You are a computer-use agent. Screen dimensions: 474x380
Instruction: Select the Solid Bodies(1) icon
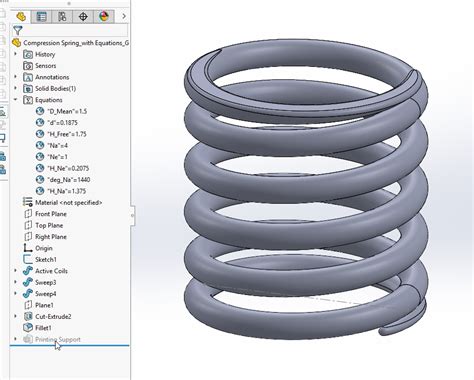[28, 88]
